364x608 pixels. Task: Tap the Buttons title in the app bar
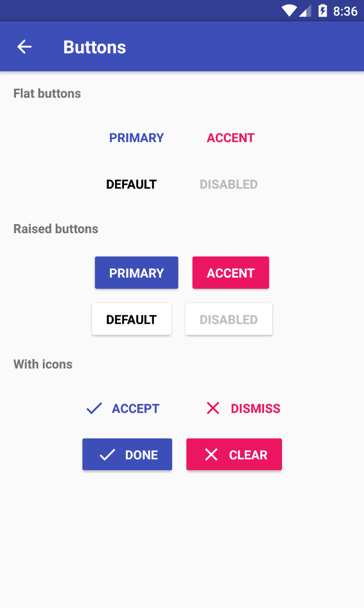coord(94,46)
